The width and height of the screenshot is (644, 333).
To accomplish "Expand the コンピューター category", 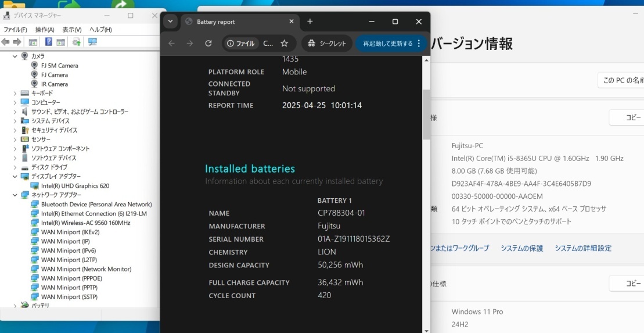I will pyautogui.click(x=15, y=102).
